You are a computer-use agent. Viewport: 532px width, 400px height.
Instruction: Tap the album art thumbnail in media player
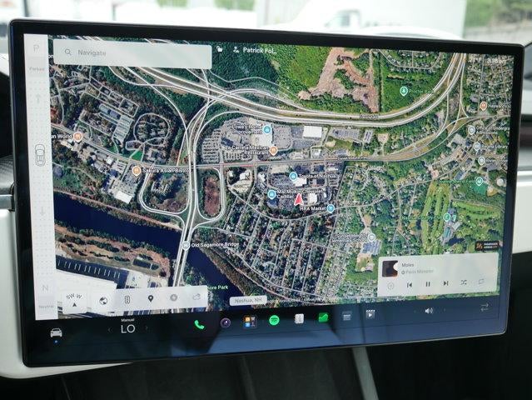[x=390, y=268]
